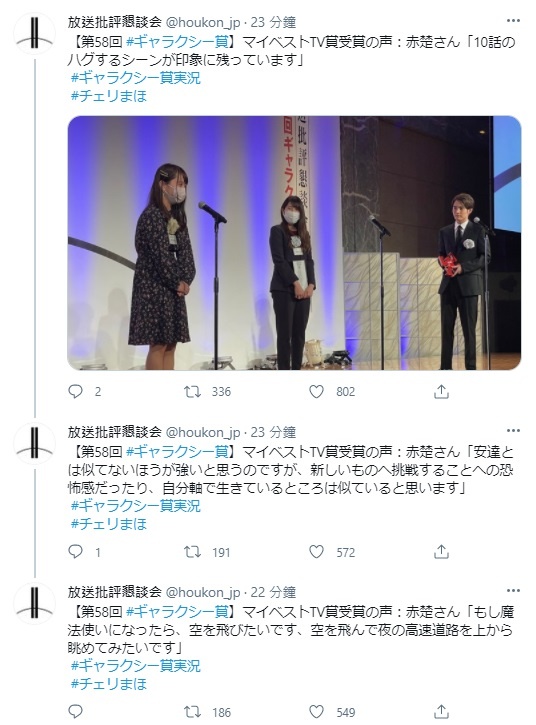Retweet the first tweet showing 336
536x725 pixels.
192,392
